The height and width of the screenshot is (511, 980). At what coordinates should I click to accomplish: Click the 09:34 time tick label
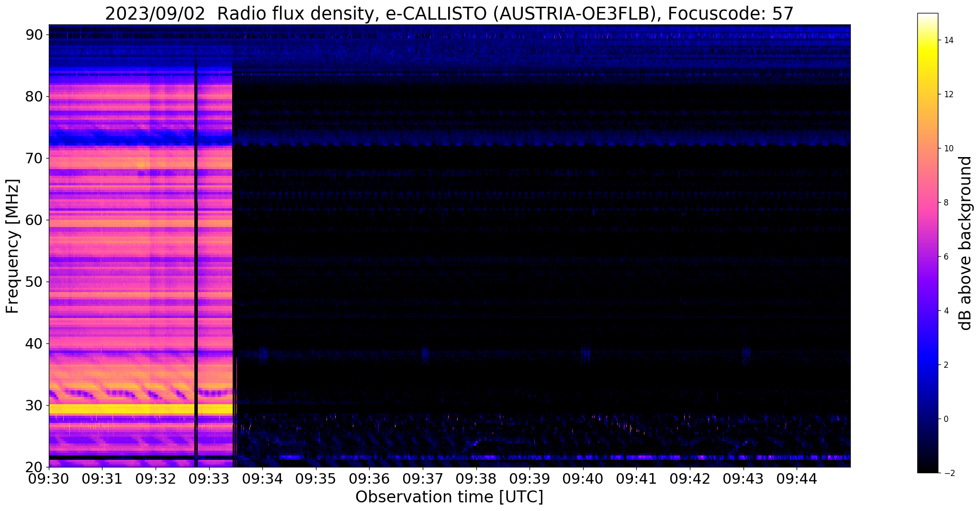[263, 478]
